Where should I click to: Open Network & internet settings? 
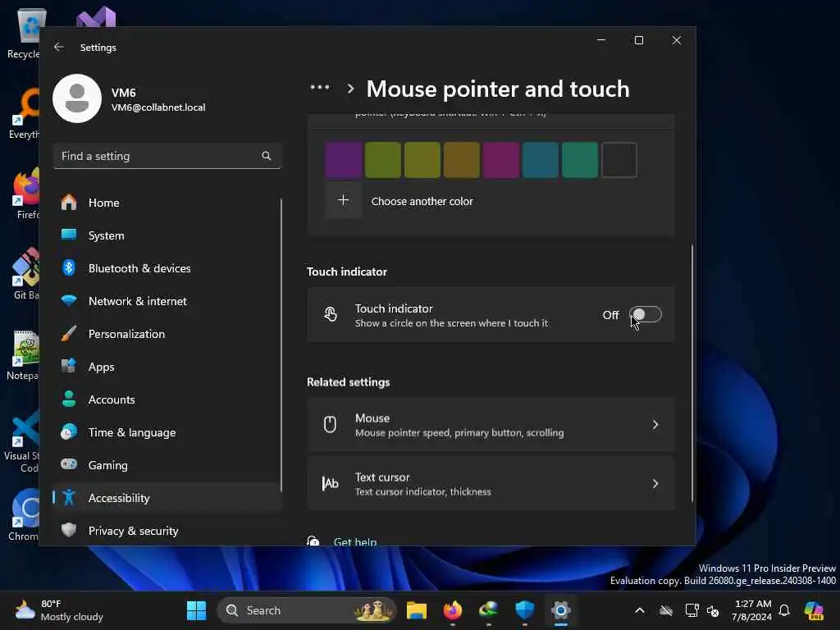pos(167,301)
